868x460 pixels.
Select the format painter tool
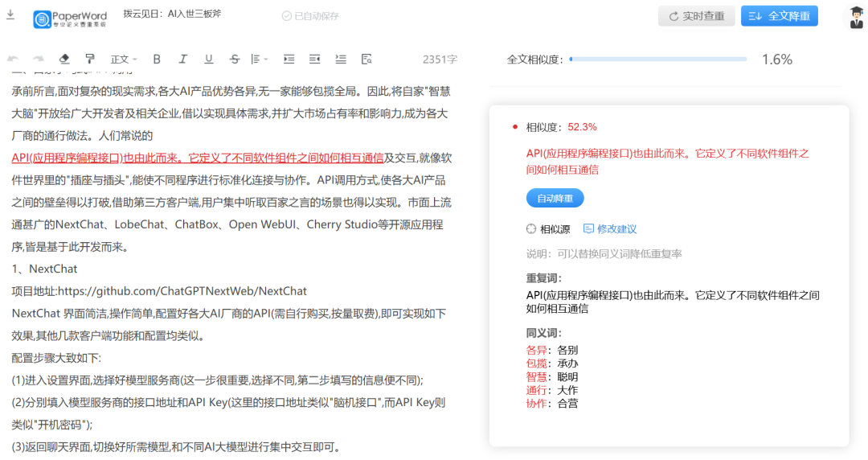pos(90,60)
